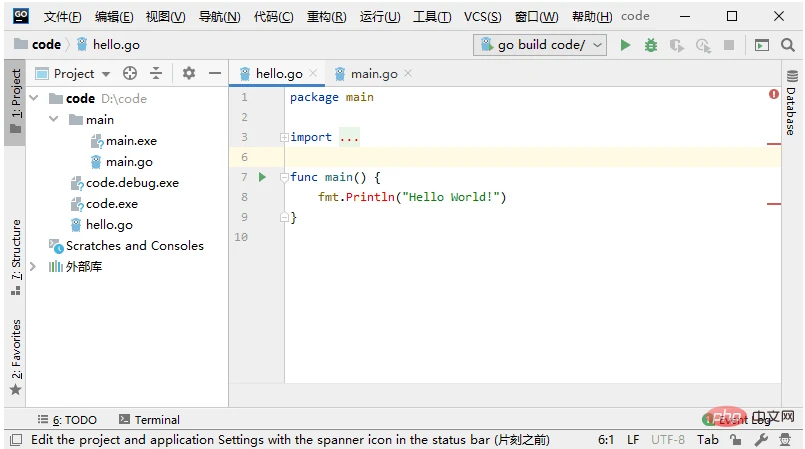
Task: Open the 工具(T) menu
Action: pos(432,17)
